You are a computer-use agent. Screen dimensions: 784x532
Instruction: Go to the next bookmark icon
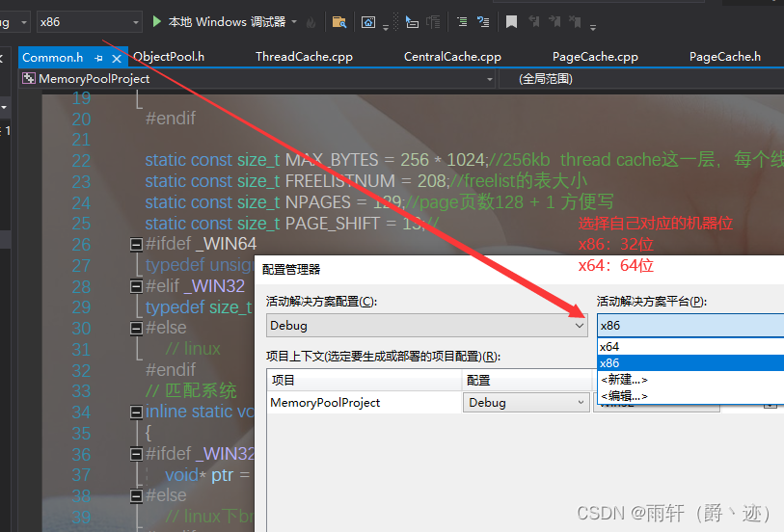coord(554,21)
